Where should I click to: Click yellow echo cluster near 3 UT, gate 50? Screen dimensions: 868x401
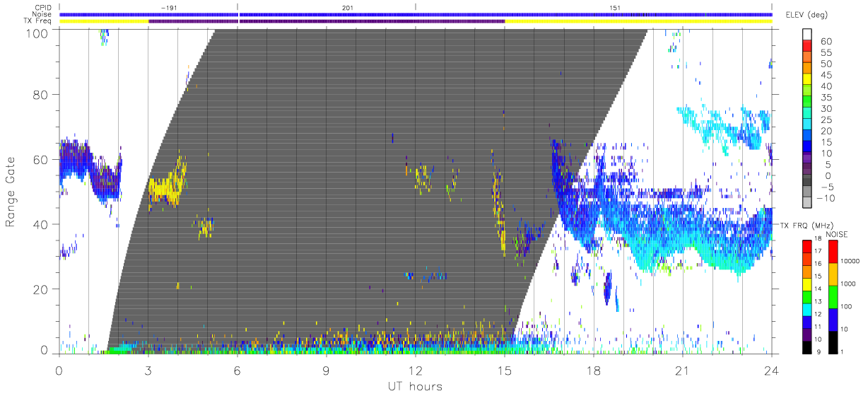coord(167,187)
